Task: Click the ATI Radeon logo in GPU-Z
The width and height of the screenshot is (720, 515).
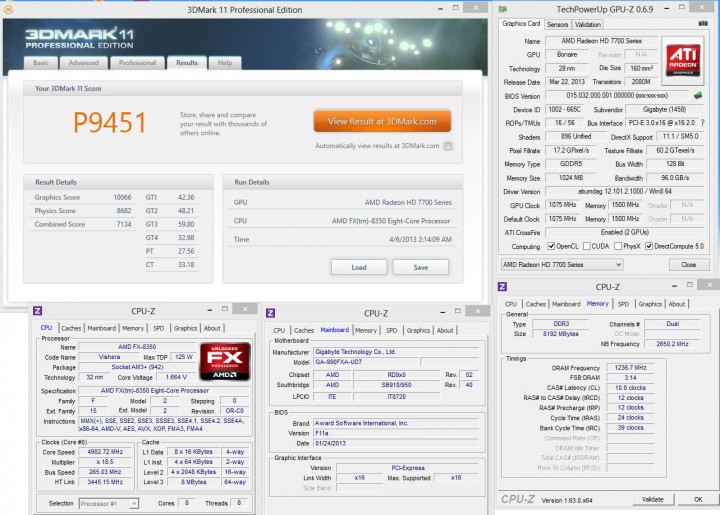Action: click(683, 60)
